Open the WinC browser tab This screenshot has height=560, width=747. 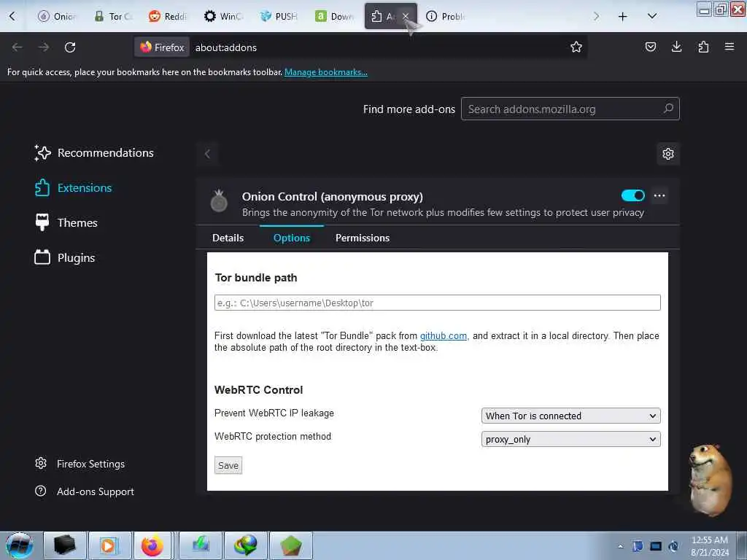[x=223, y=16]
